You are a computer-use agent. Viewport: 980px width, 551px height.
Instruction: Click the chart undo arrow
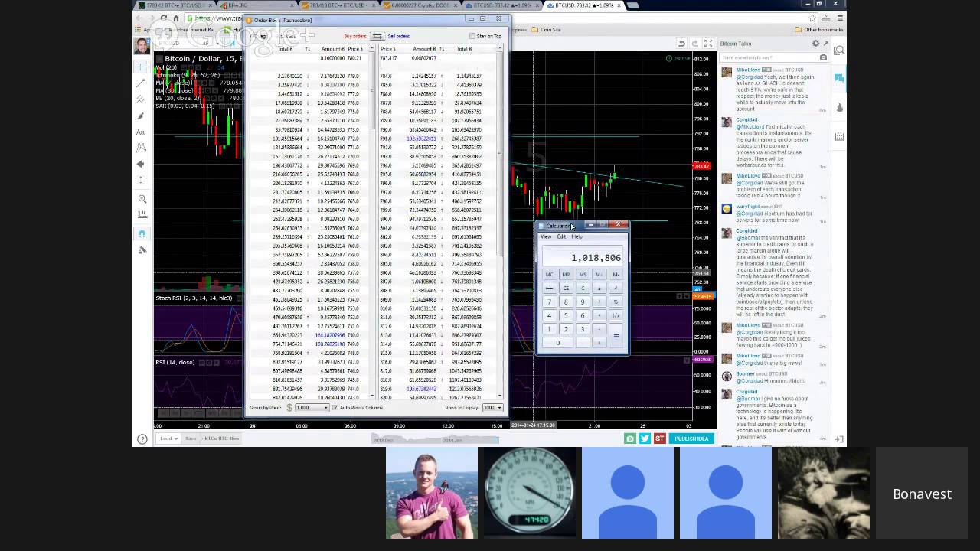(681, 44)
